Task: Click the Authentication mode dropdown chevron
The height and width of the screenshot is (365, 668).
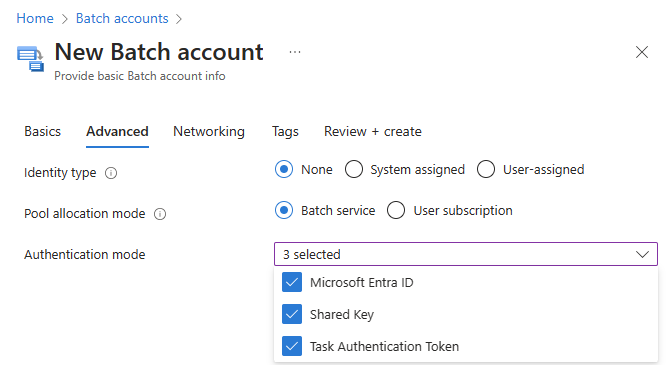Action: point(642,255)
